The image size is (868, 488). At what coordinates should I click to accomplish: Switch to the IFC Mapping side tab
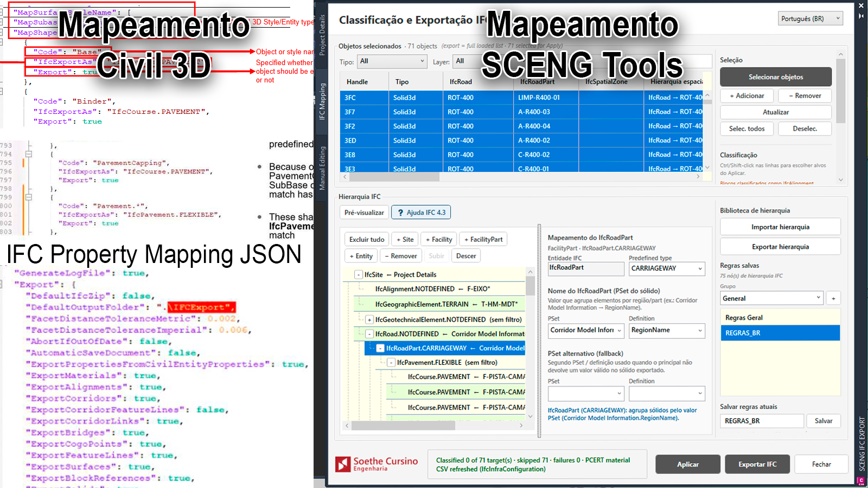322,101
